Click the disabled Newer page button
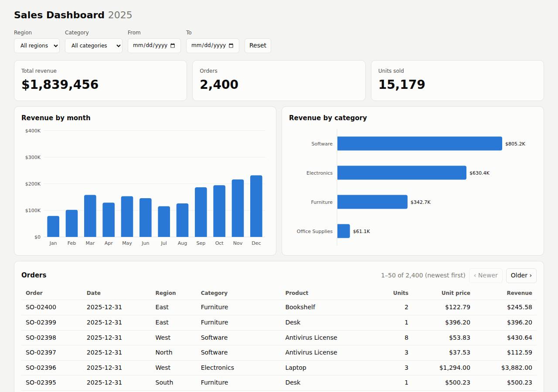Screen dimensions: 558x392 (486, 276)
